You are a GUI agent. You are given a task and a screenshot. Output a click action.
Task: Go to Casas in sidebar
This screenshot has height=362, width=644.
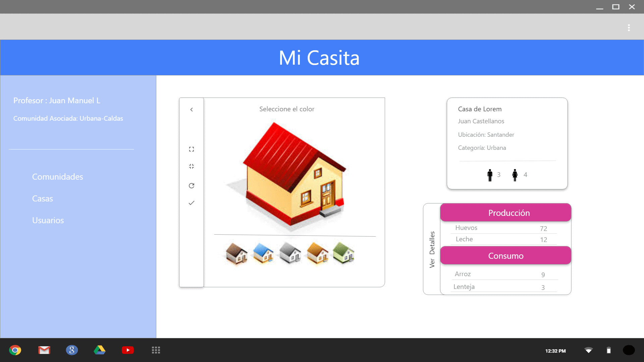43,198
